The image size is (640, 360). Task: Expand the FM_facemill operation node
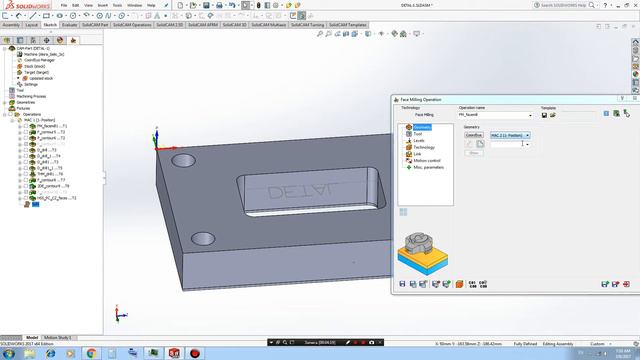[x=20, y=126]
